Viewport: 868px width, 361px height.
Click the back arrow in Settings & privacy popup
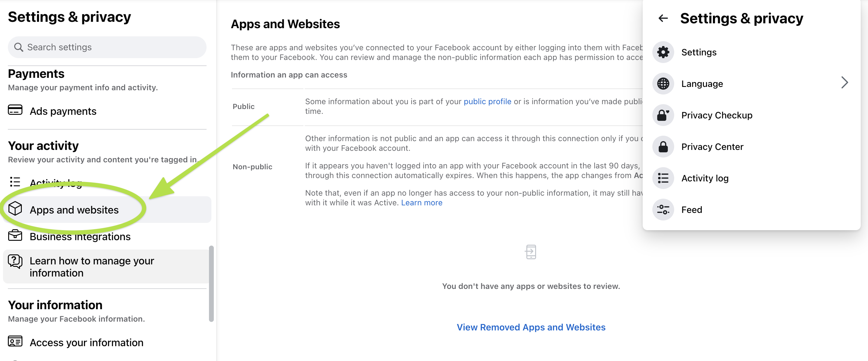coord(663,18)
